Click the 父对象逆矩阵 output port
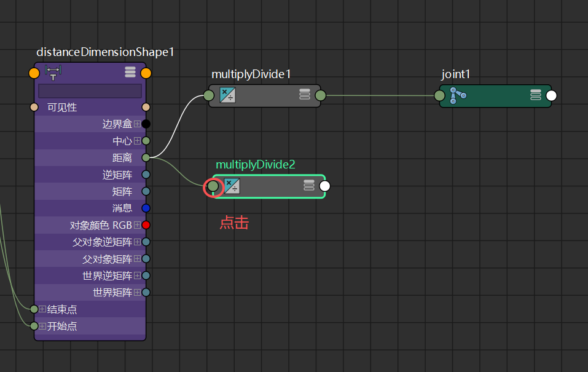Image resolution: width=588 pixels, height=372 pixels. click(146, 242)
